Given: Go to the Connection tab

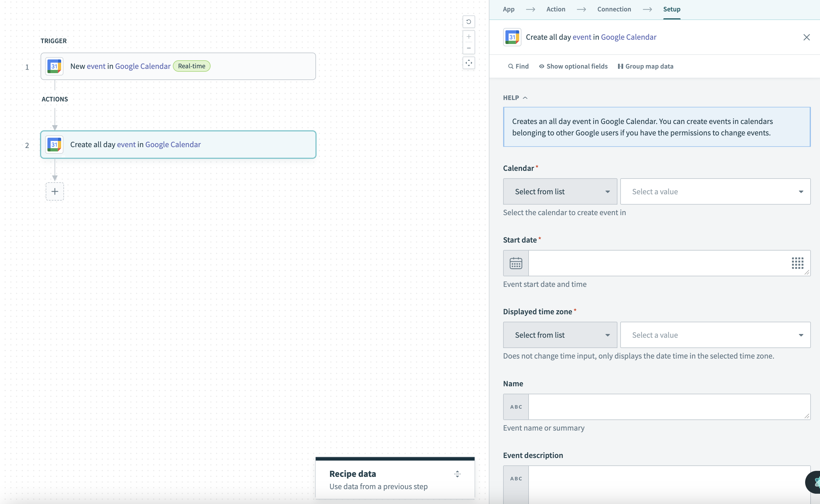Looking at the screenshot, I should (x=614, y=9).
